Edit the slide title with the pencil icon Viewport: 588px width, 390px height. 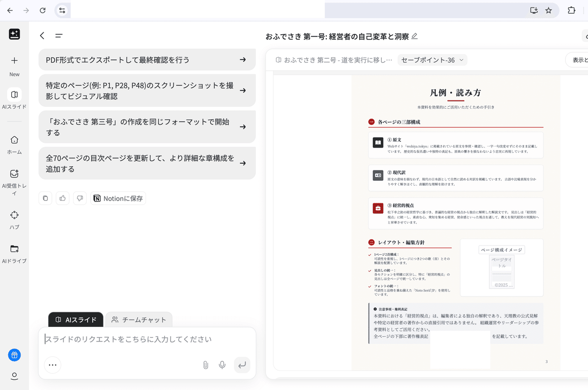tap(415, 36)
